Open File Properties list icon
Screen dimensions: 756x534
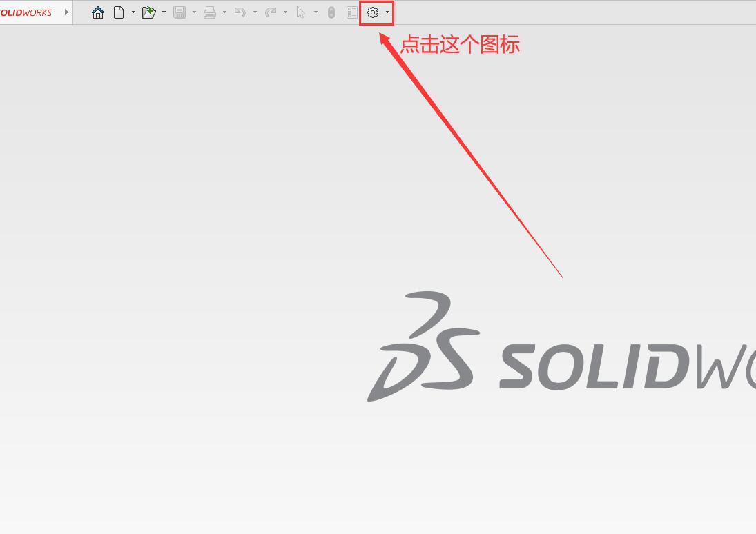click(x=352, y=12)
